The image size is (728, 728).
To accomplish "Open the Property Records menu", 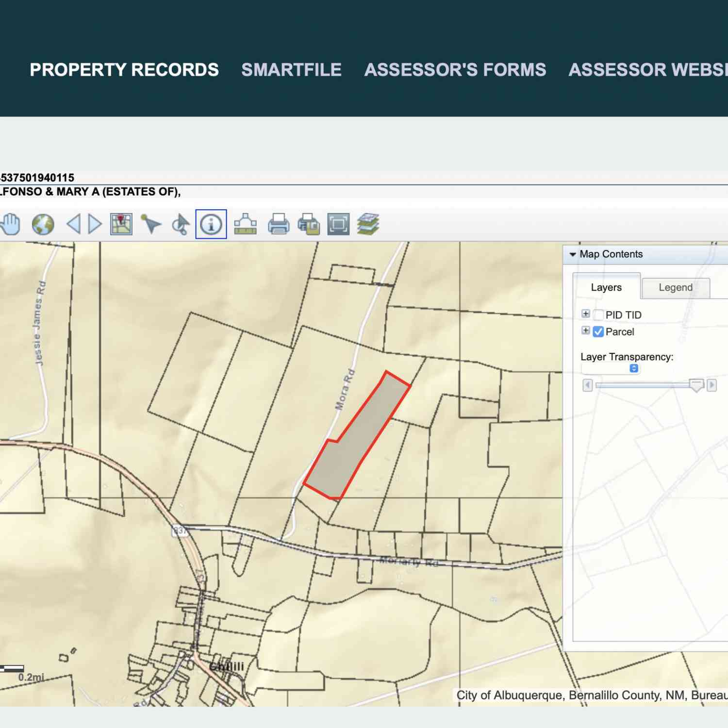I will pos(124,70).
